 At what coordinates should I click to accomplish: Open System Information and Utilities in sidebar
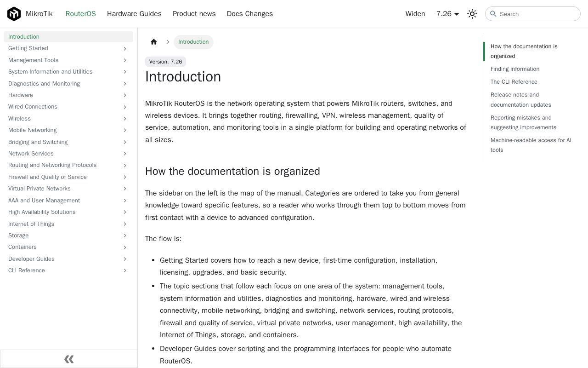click(51, 72)
